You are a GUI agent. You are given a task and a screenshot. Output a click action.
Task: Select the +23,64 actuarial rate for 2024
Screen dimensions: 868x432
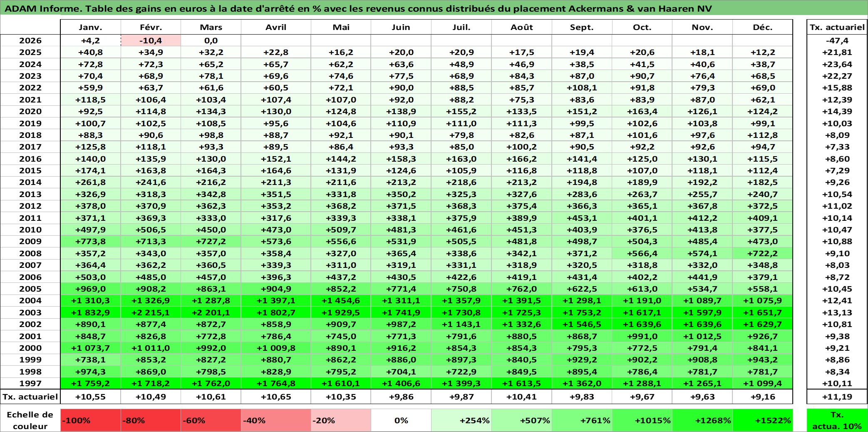[x=837, y=64]
